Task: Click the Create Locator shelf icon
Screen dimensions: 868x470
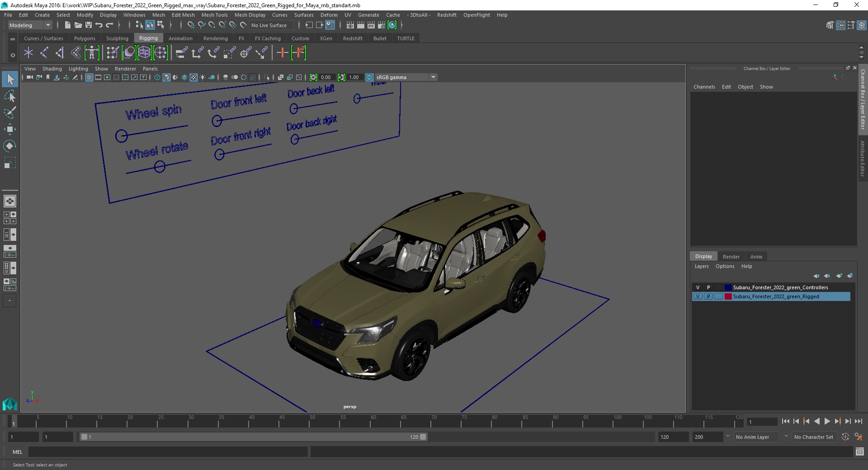Action: coord(28,53)
